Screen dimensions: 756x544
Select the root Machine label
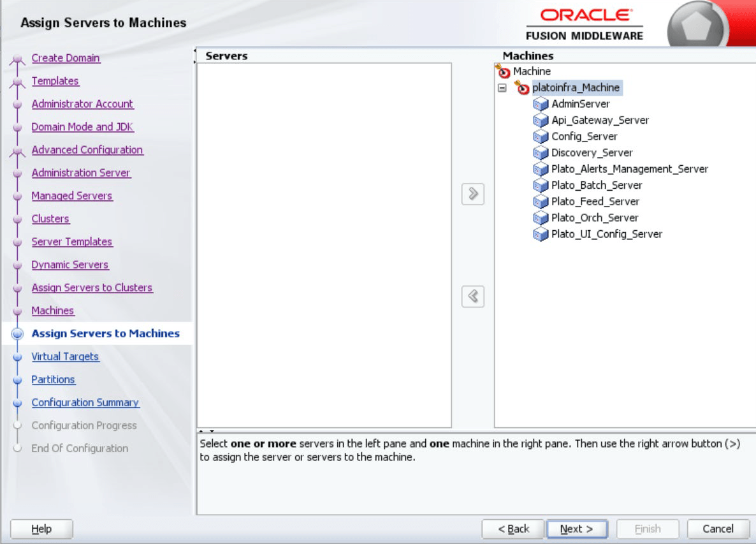(532, 71)
